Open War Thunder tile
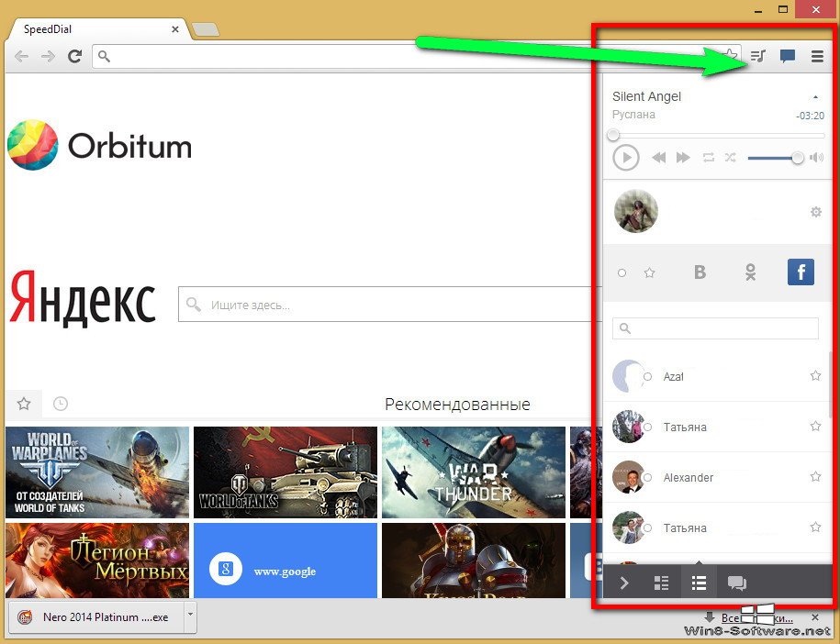The image size is (840, 644). click(474, 472)
